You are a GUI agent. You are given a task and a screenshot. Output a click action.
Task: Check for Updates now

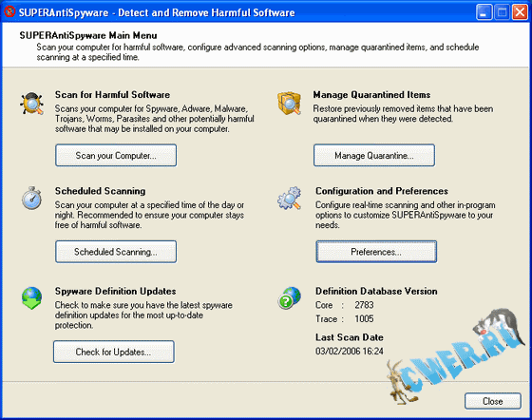[x=114, y=352]
